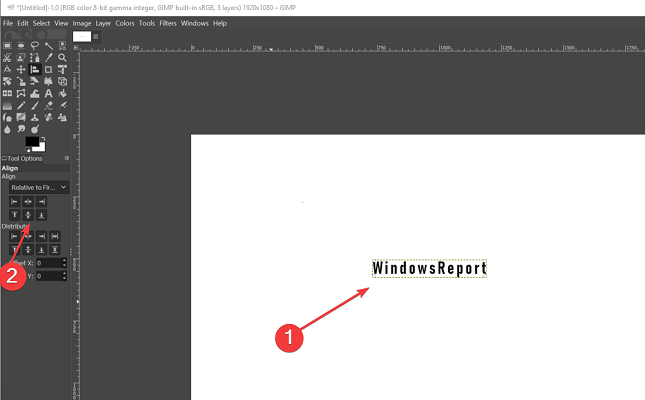The height and width of the screenshot is (400, 645).
Task: Distribute targets evenly in horizontal
Action: pyautogui.click(x=55, y=236)
